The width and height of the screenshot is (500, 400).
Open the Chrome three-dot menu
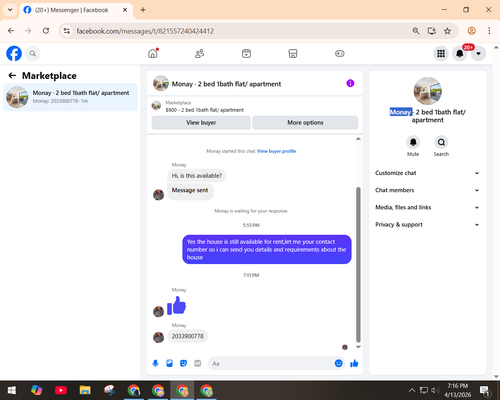tap(489, 31)
